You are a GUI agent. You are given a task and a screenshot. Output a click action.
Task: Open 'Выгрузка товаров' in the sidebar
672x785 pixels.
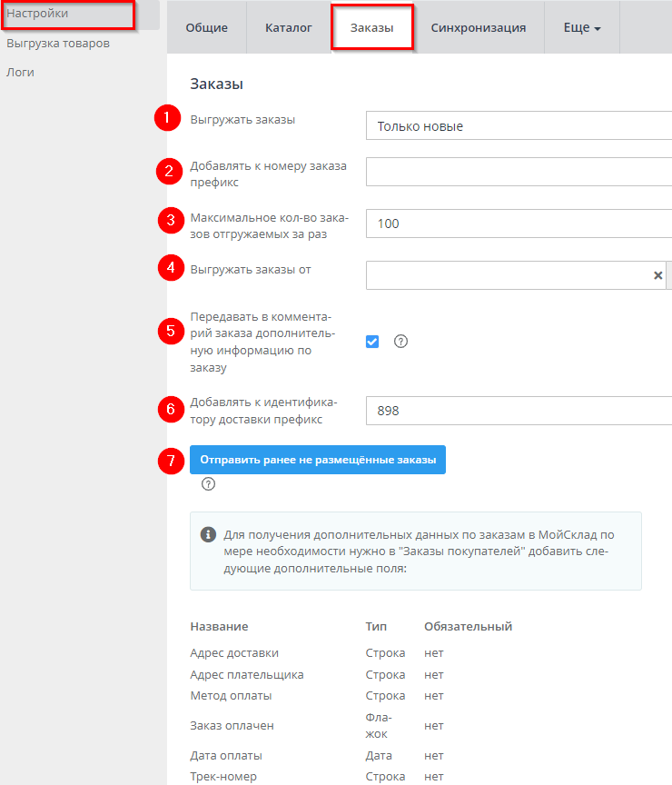coord(58,43)
